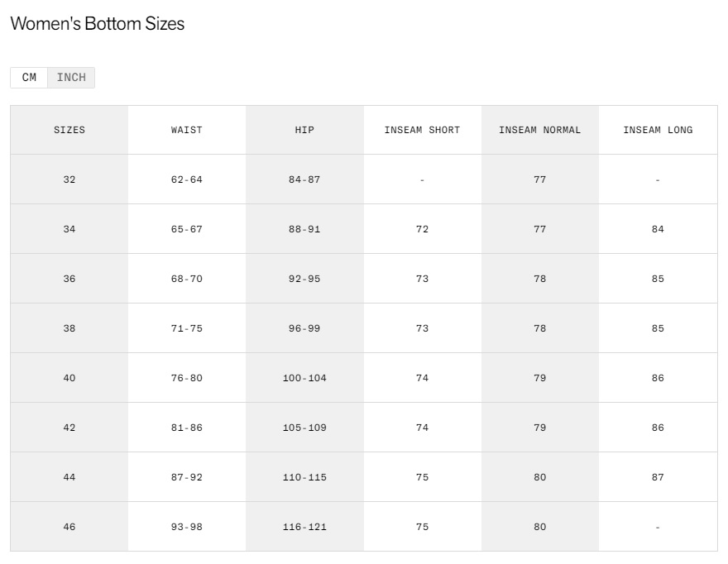
Task: Select size 40 row label
Action: point(69,378)
